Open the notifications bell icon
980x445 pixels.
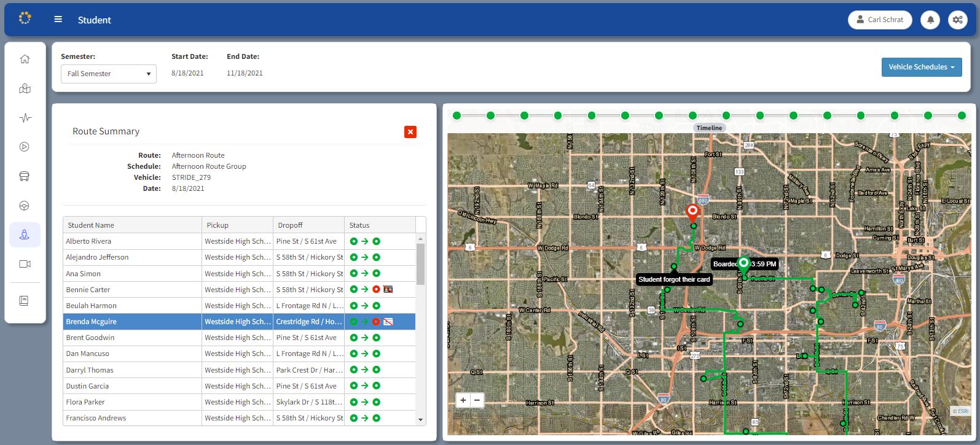pos(930,20)
